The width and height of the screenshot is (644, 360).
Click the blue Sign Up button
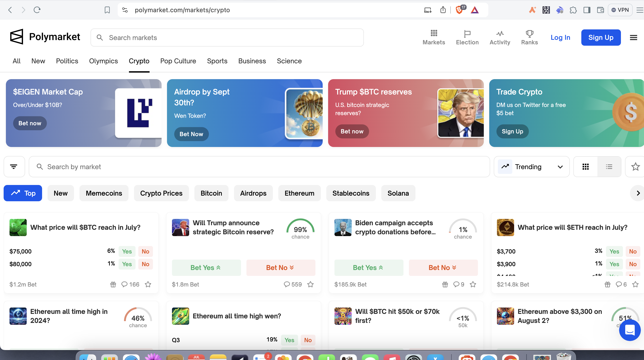pyautogui.click(x=601, y=38)
